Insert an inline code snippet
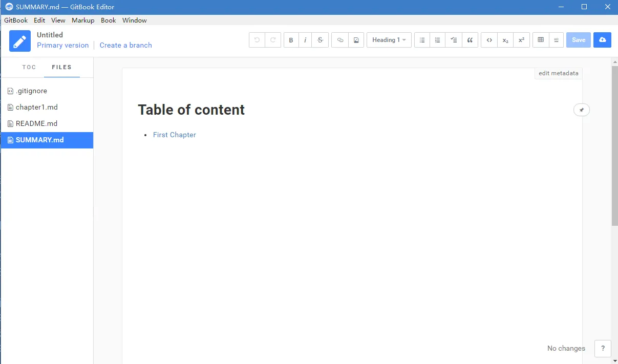 (x=489, y=40)
